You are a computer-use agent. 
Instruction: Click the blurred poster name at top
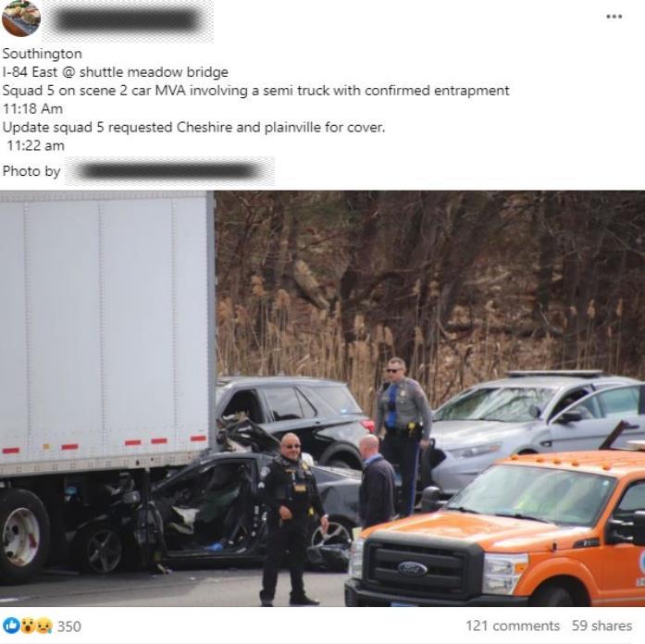(128, 21)
